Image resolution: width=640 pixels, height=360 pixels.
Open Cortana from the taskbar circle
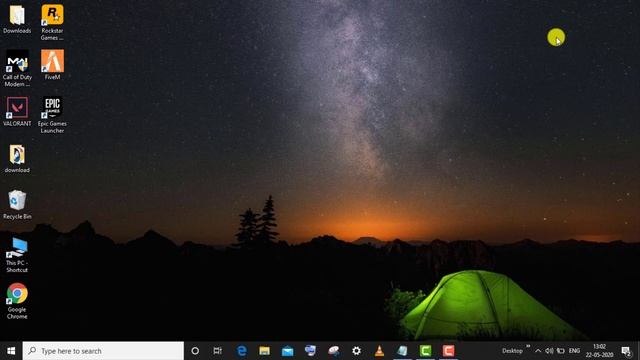click(x=195, y=351)
